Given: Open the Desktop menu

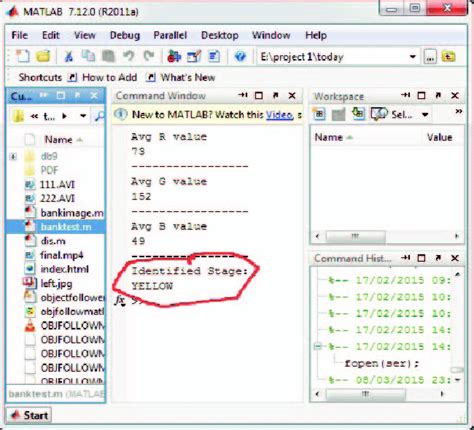Looking at the screenshot, I should point(220,35).
